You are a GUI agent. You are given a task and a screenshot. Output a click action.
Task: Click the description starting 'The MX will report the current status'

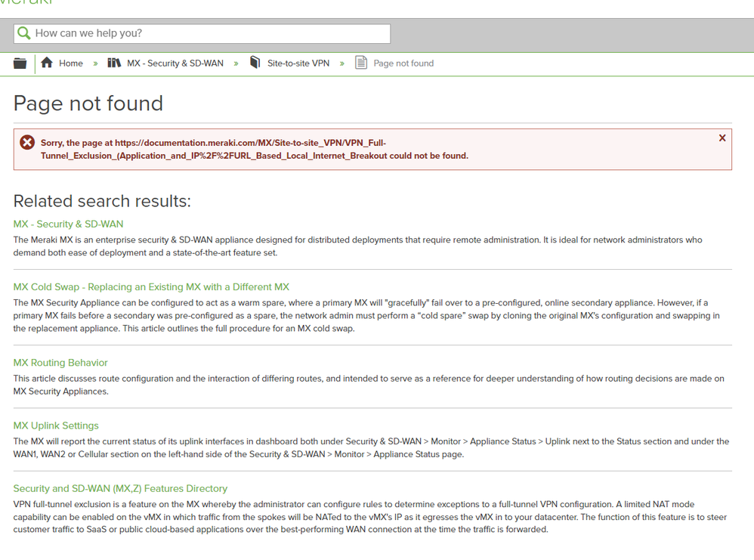(371, 448)
